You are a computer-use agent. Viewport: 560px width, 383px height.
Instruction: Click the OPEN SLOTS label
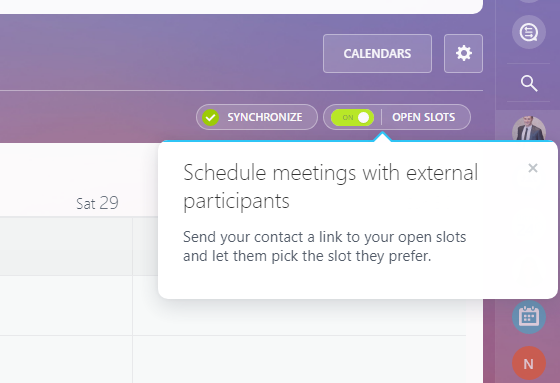click(x=424, y=117)
